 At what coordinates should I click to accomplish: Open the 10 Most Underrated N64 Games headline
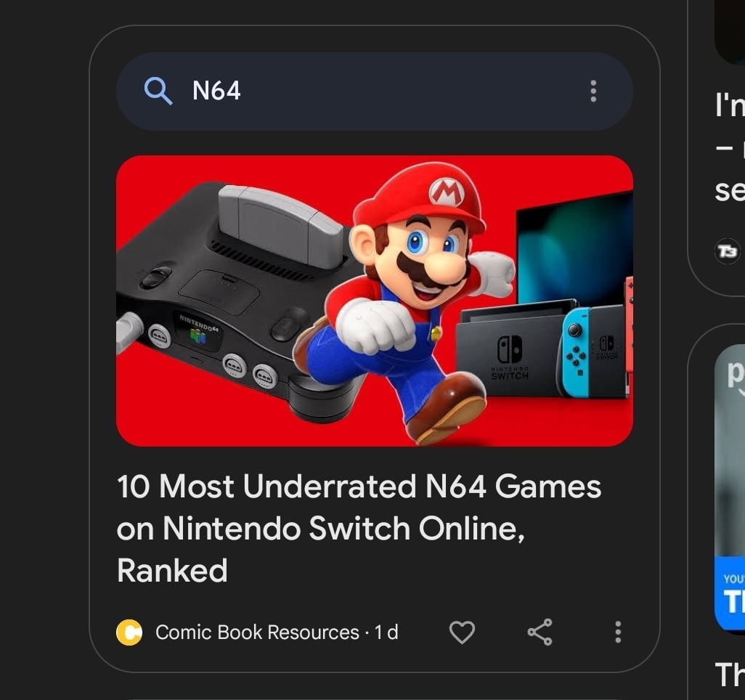coord(359,528)
